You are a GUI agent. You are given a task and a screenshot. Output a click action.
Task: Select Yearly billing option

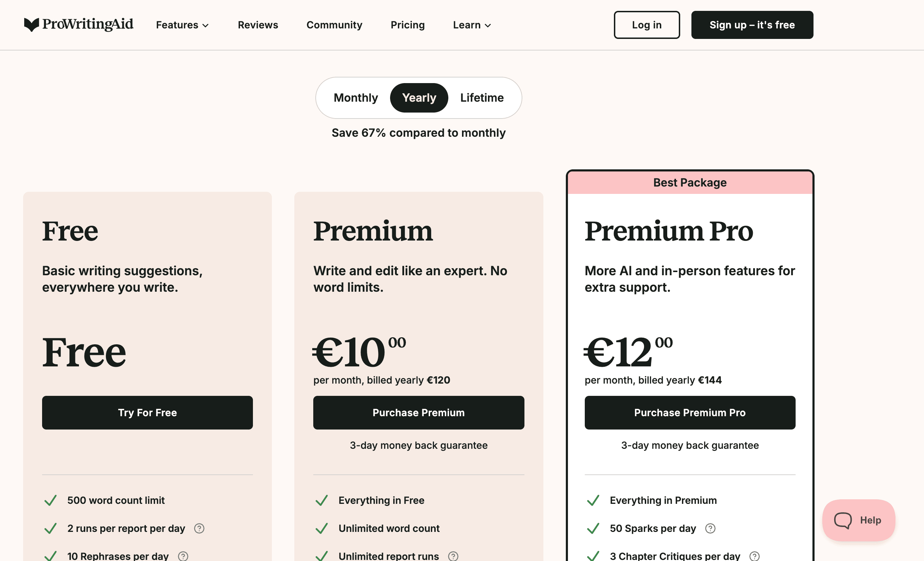[419, 97]
